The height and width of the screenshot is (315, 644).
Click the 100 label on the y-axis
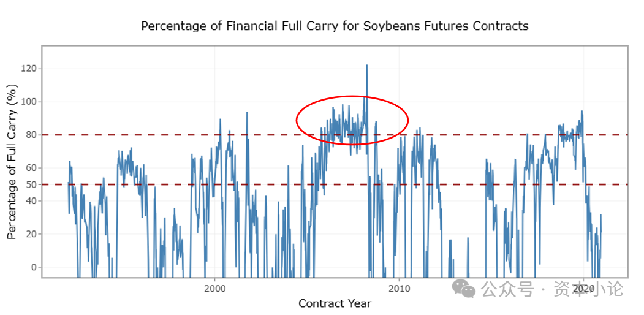pyautogui.click(x=29, y=102)
